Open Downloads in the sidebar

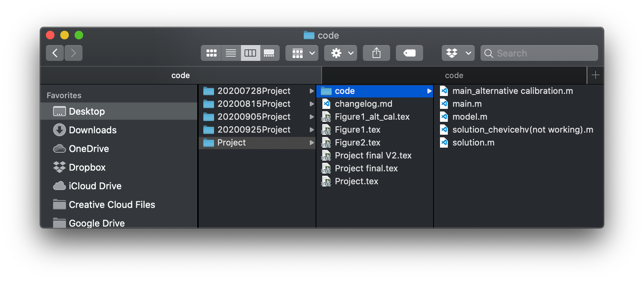coord(119,130)
